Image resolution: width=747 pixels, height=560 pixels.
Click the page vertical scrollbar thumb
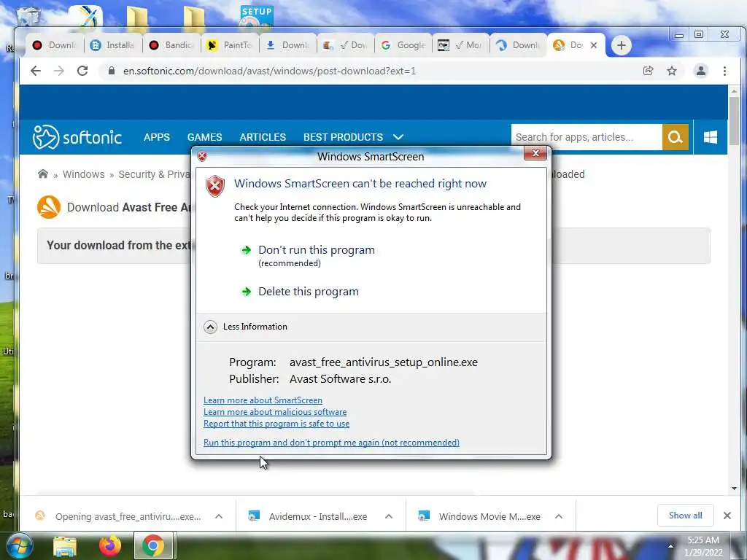click(x=734, y=121)
